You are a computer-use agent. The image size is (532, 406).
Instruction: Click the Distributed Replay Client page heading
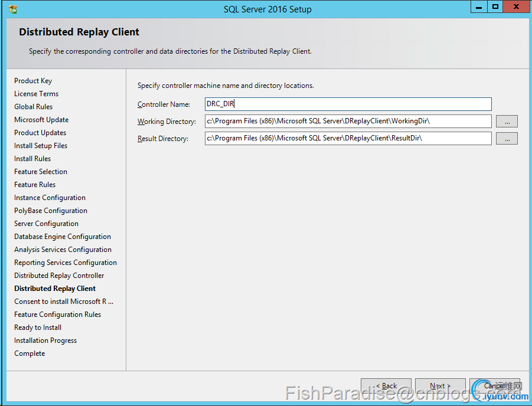[x=79, y=32]
